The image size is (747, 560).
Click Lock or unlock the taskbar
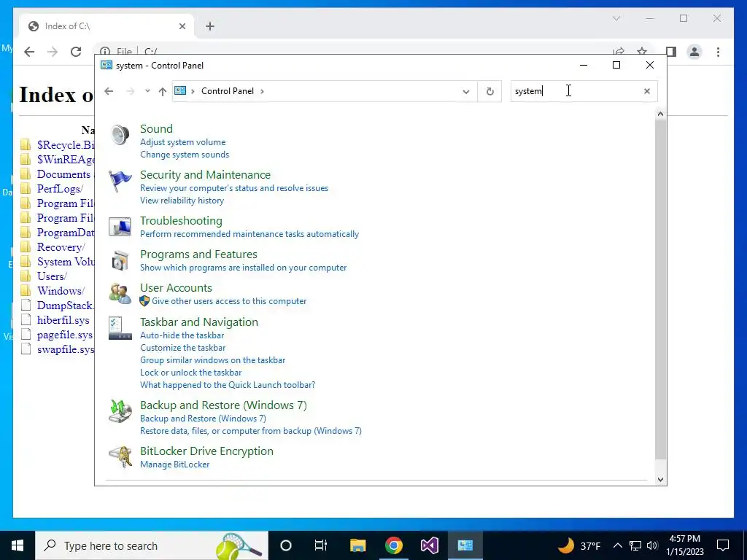click(x=190, y=373)
